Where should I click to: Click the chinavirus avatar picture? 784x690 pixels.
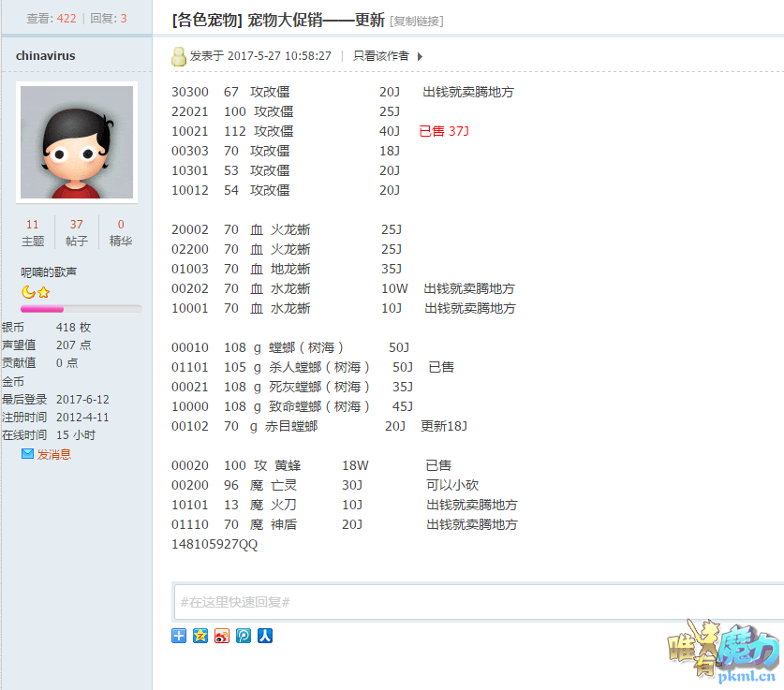(78, 142)
